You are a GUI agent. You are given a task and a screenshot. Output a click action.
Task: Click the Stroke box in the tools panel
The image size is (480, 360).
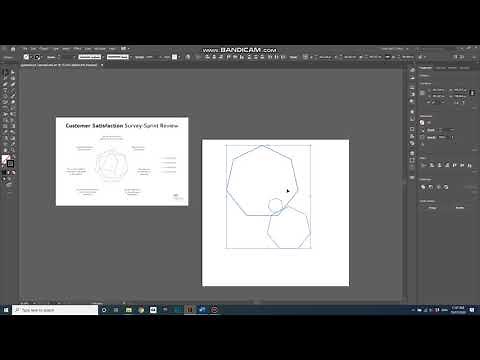pos(10,163)
